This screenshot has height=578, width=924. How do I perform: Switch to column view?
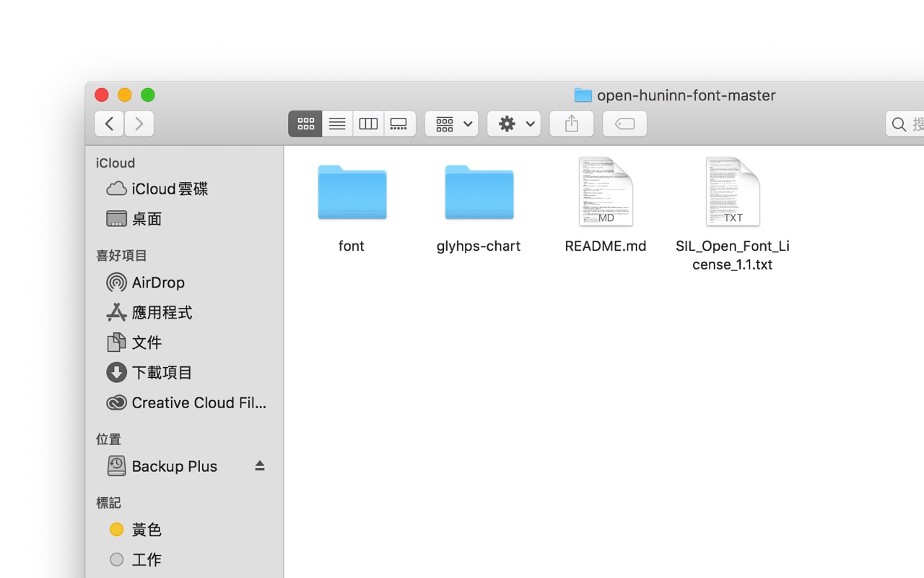pyautogui.click(x=368, y=124)
